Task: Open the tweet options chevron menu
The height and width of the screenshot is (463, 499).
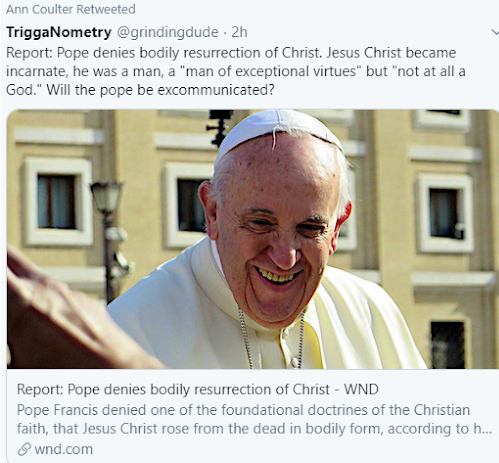Action: point(495,32)
